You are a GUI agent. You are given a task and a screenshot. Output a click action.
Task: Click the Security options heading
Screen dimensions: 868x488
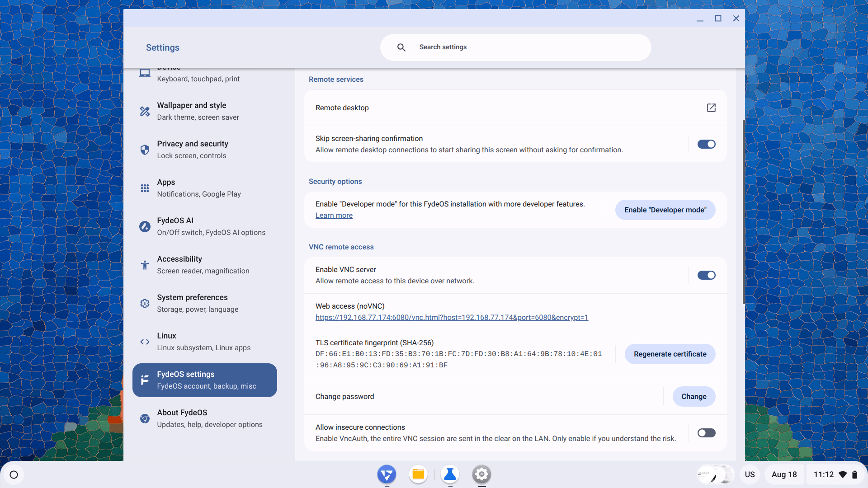[x=335, y=181]
